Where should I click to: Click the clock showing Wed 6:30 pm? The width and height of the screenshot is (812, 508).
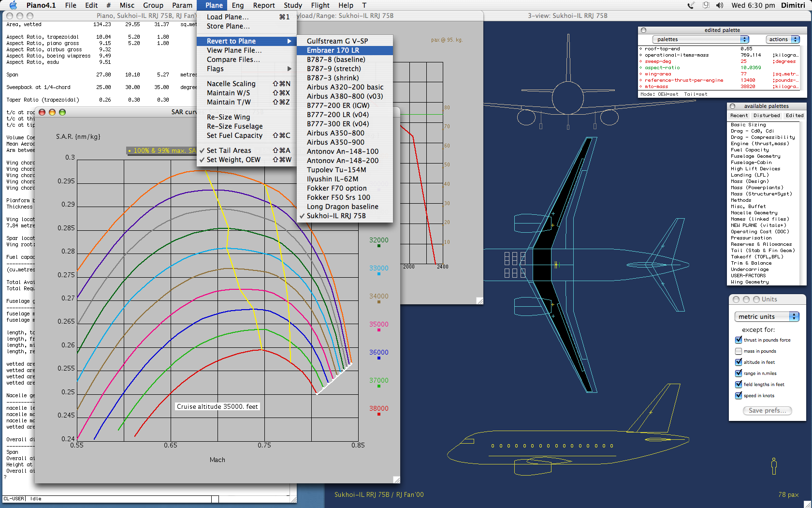pos(753,5)
